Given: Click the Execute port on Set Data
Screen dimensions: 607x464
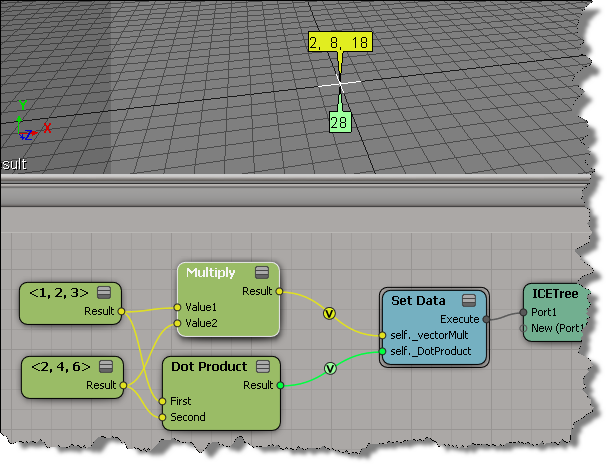Looking at the screenshot, I should 487,319.
